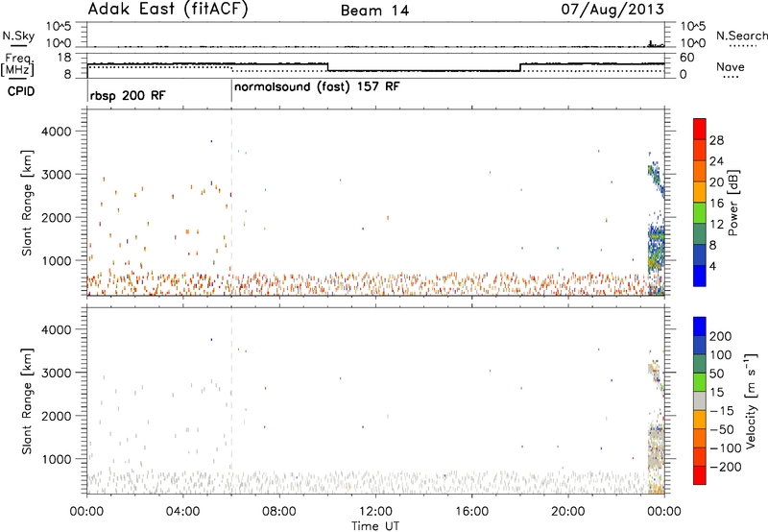
Task: Click the frequency step-down near 10:00 UT
Action: pos(327,67)
